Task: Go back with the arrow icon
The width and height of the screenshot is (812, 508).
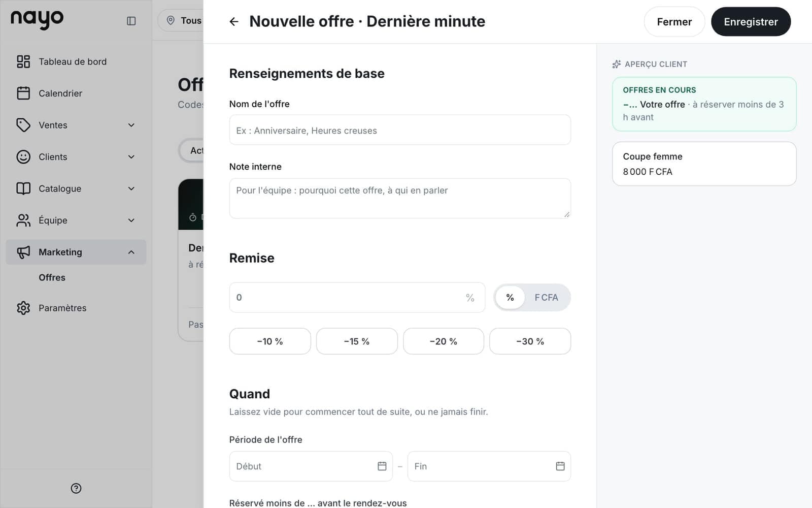Action: pos(234,21)
